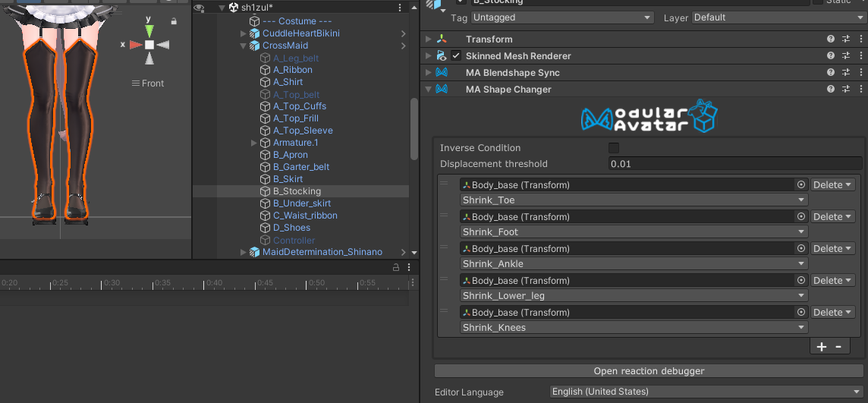
Task: Click hierarchy scene options three-dot icon
Action: click(x=400, y=8)
